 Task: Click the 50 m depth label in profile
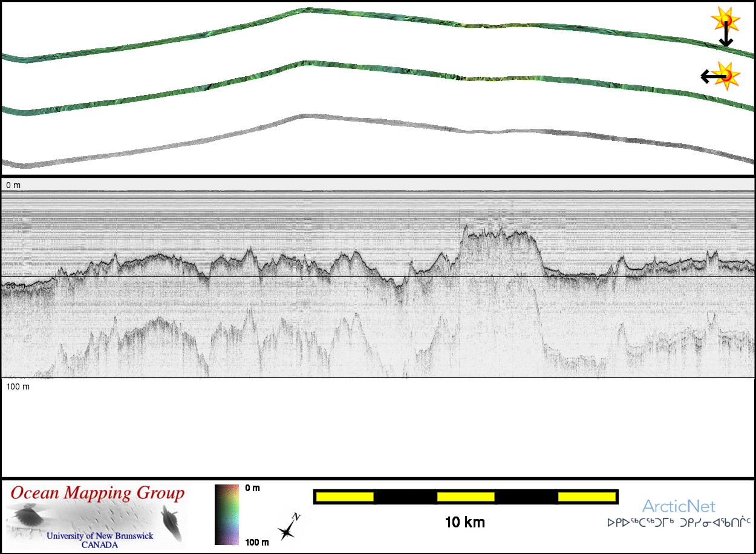15,285
